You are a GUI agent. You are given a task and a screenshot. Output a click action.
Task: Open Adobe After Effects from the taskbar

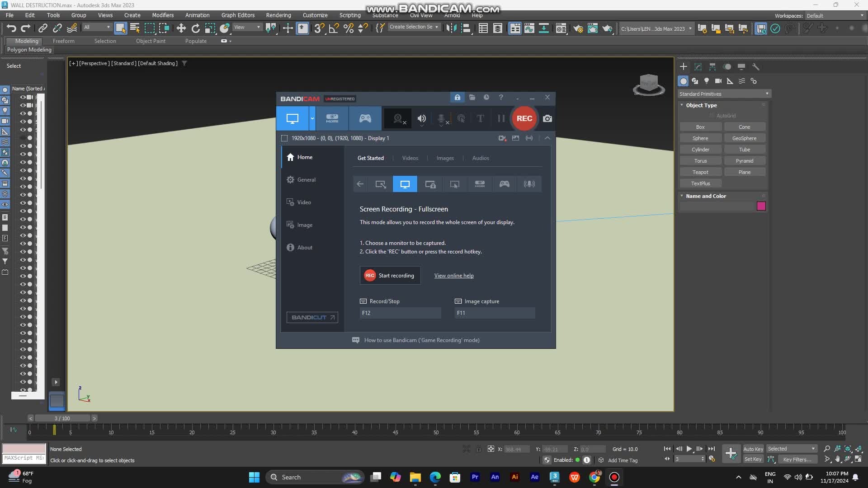(x=535, y=477)
